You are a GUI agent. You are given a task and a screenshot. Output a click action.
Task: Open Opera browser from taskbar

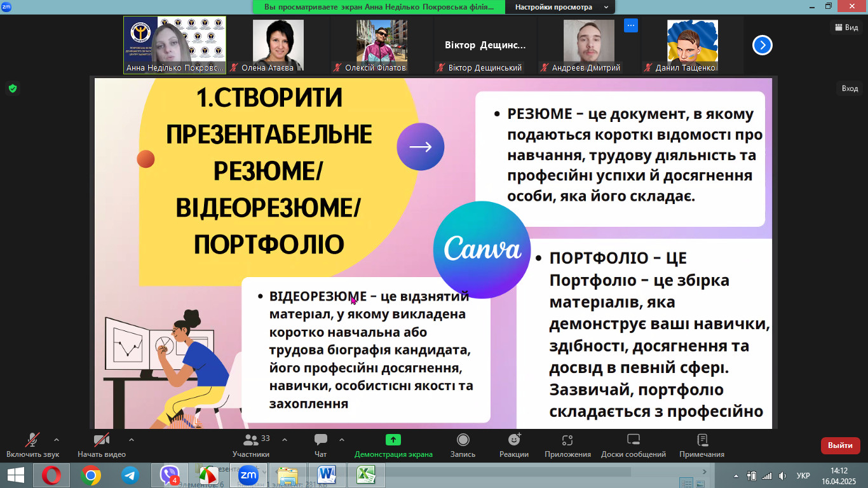(51, 475)
